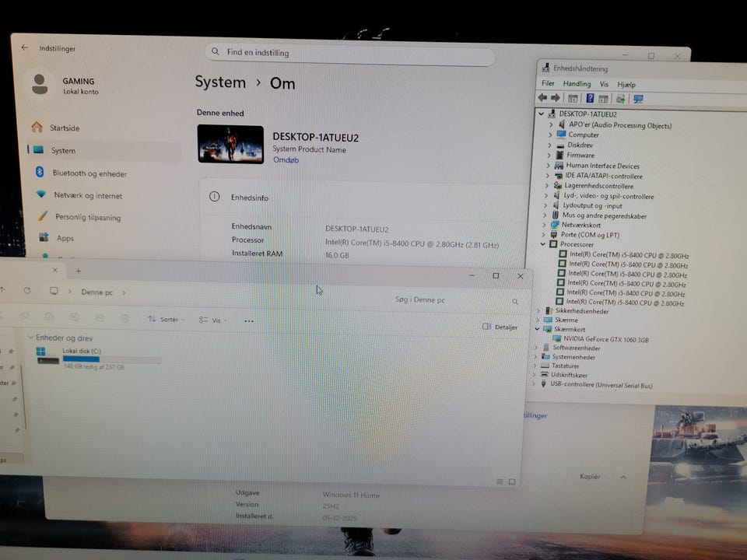Open the Sortér dropdown in Explorer
Screen dimensions: 747x560
167,320
